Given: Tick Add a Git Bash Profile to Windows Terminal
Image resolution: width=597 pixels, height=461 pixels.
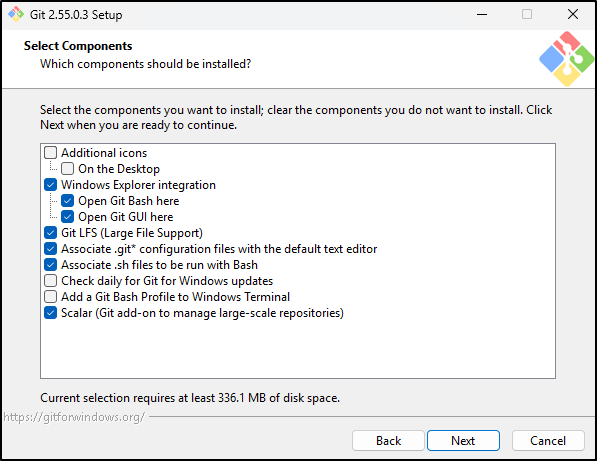Looking at the screenshot, I should (51, 297).
